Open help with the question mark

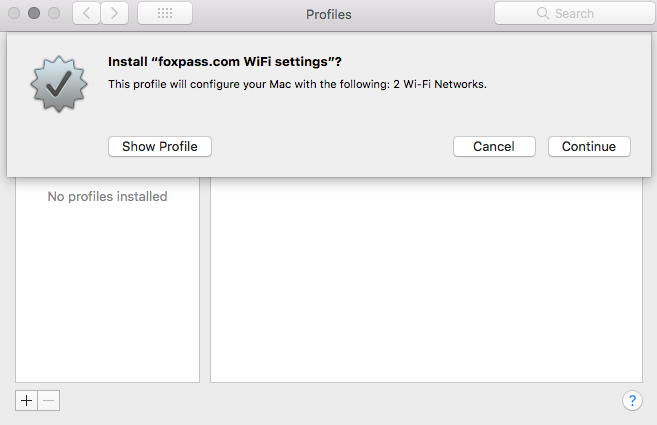[632, 401]
